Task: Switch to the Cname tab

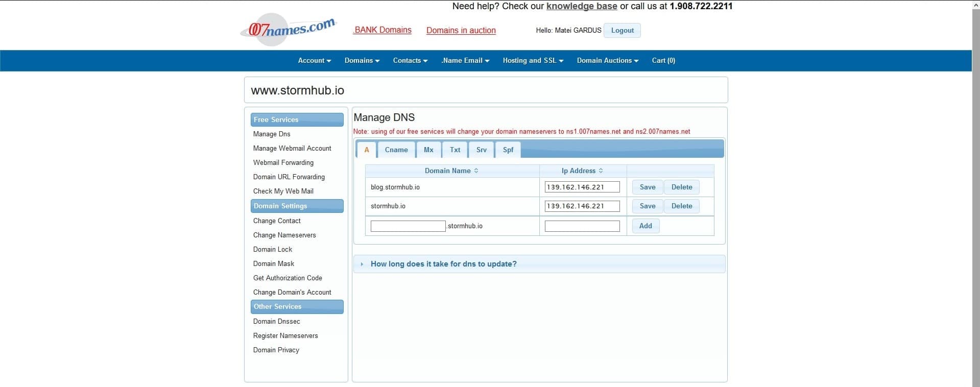Action: (396, 150)
